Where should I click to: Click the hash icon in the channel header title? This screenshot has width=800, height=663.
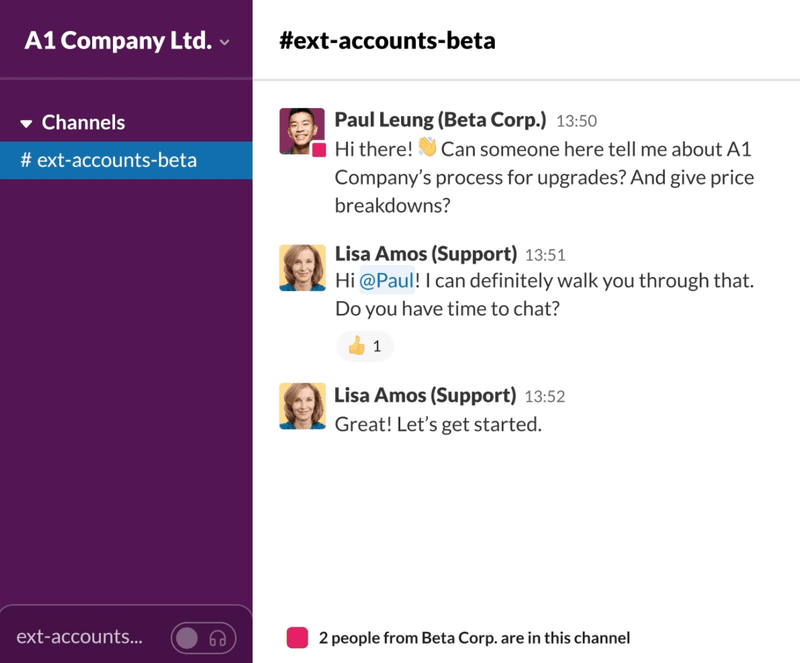tap(285, 41)
